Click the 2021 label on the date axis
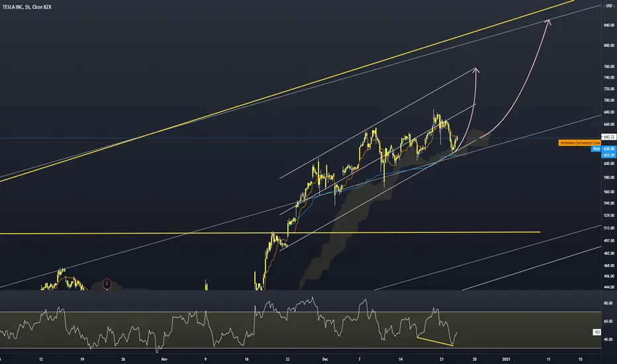 (x=506, y=359)
